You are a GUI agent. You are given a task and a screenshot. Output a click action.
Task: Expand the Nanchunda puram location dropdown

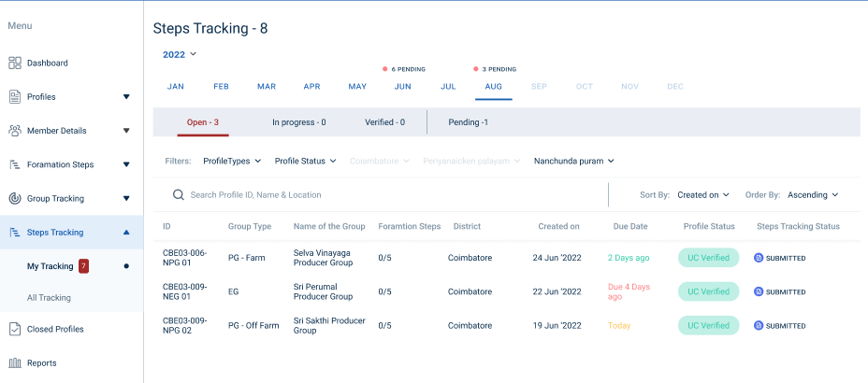[x=573, y=161]
